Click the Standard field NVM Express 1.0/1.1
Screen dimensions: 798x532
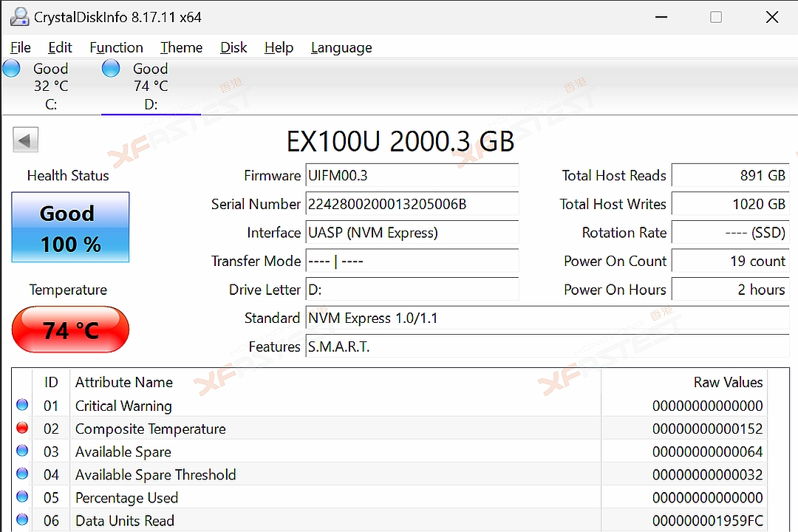[x=547, y=318]
